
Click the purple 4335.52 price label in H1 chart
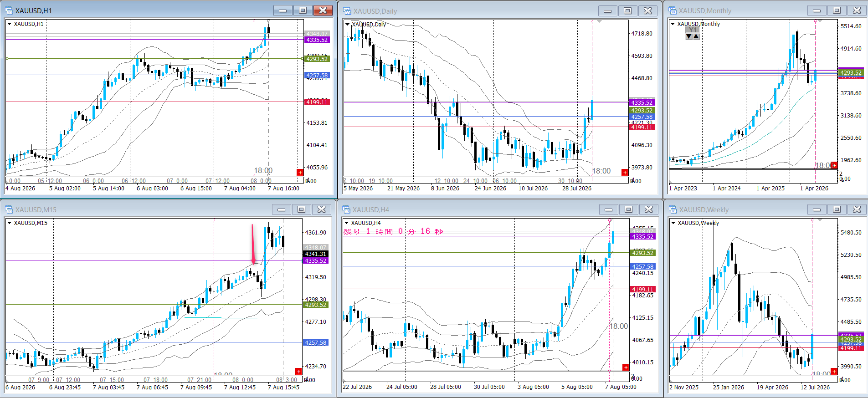click(317, 40)
